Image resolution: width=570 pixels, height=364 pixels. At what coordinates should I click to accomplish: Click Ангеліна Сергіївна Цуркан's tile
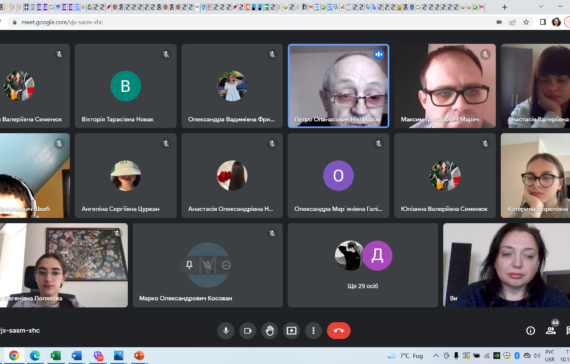(125, 176)
